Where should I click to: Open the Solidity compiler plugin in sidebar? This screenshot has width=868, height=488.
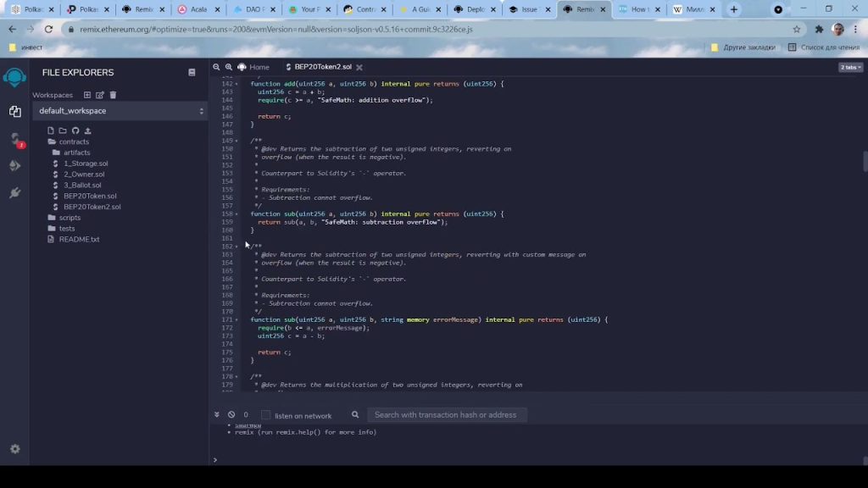click(x=14, y=139)
